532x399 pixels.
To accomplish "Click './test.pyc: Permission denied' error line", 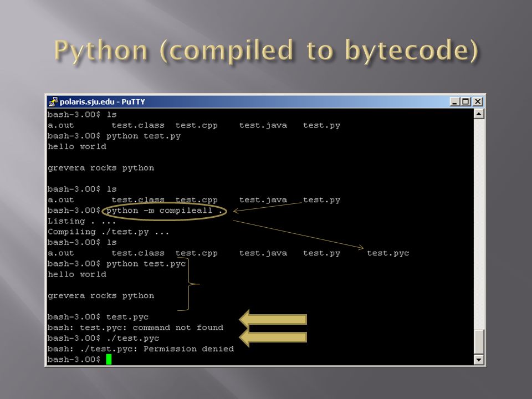I will (x=140, y=349).
